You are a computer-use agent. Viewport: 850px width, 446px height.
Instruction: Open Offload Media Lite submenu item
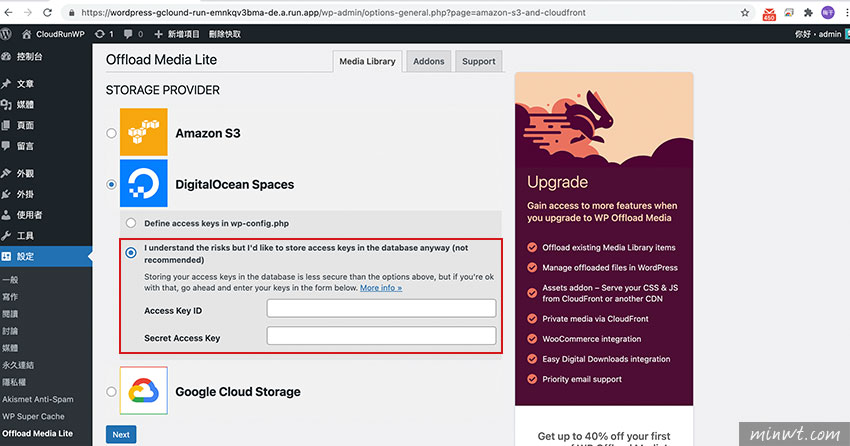pos(37,434)
